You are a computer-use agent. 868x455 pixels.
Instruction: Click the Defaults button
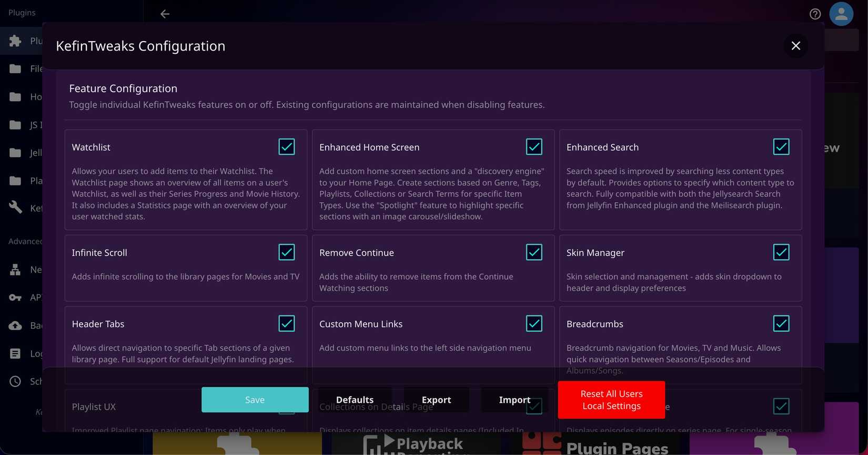tap(355, 400)
